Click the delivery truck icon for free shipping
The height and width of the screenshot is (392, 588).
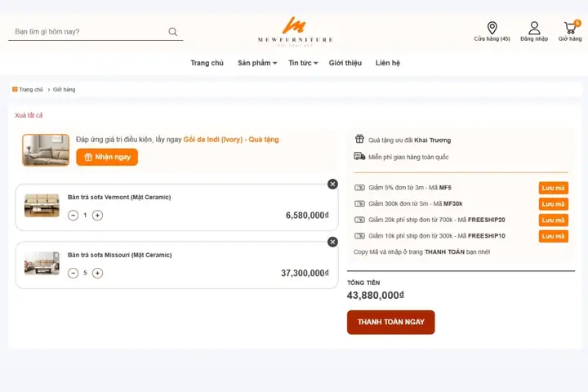(359, 157)
